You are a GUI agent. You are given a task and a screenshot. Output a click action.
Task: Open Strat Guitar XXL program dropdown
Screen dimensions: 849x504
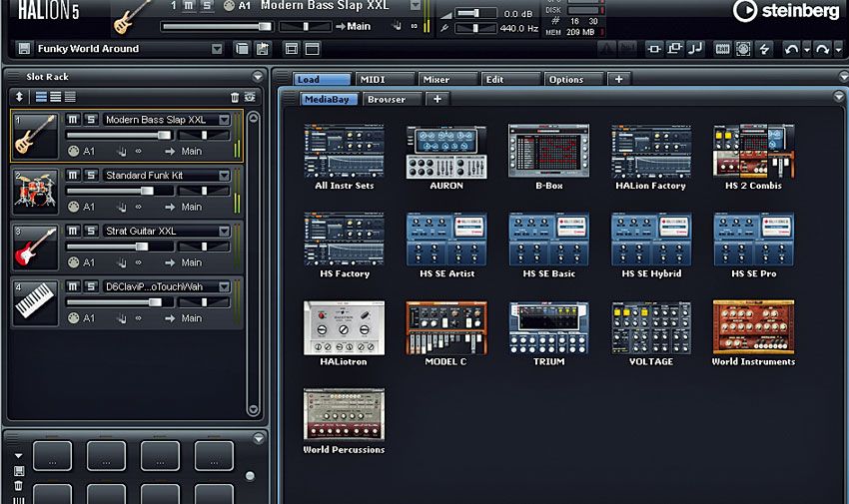(224, 231)
